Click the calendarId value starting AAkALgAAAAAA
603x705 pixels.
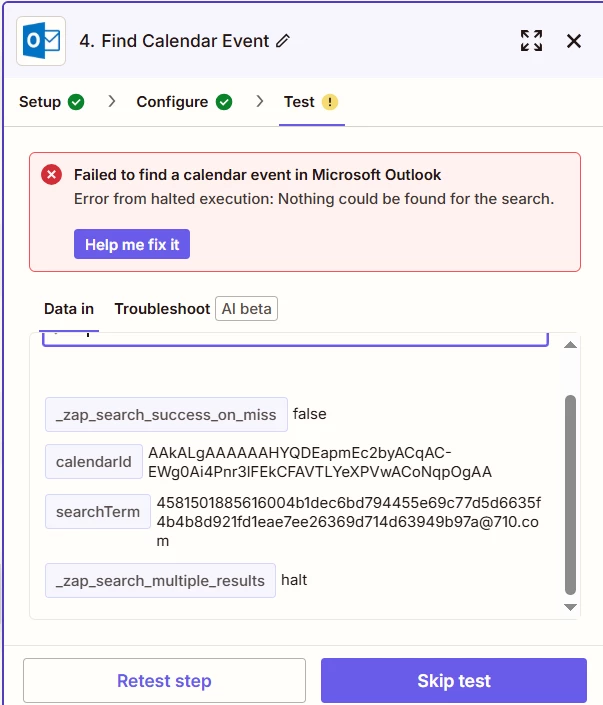320,462
